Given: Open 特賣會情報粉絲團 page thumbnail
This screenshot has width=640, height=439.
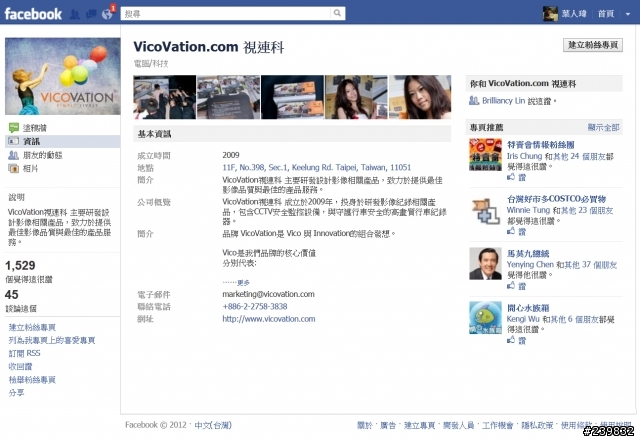Looking at the screenshot, I should (x=485, y=154).
